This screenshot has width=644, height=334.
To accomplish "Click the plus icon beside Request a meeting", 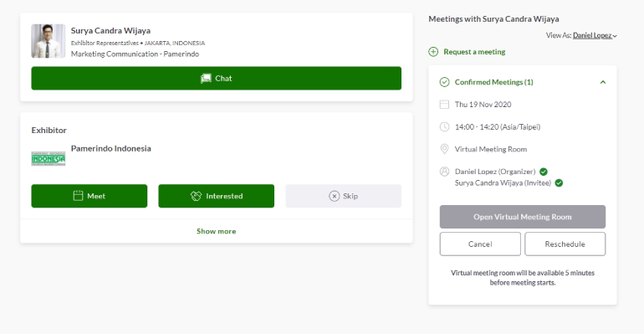I will [433, 52].
